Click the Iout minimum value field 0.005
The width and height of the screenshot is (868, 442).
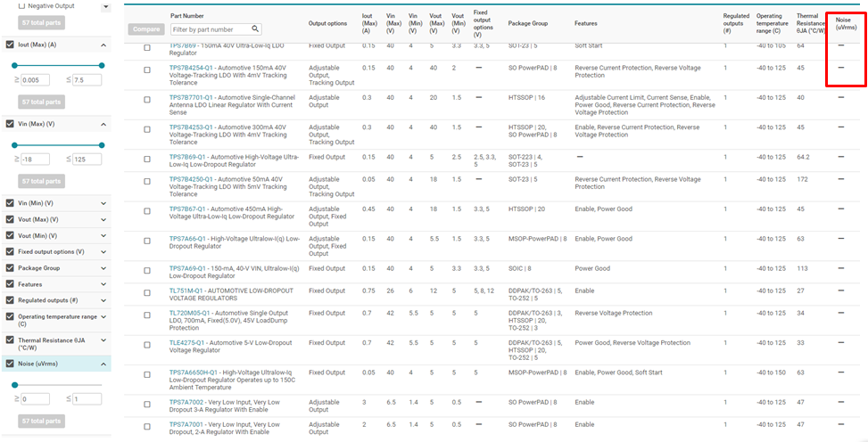[36, 80]
